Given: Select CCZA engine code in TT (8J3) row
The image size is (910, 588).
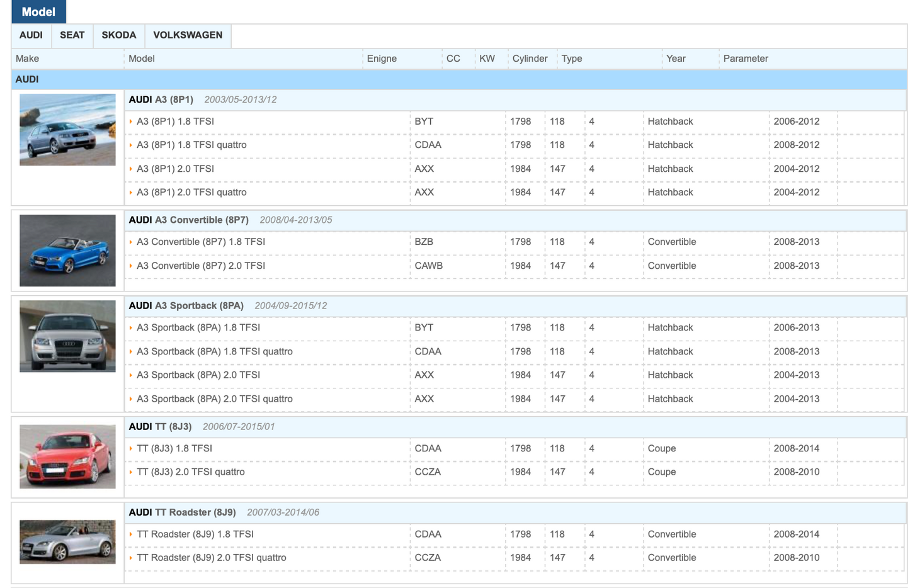Looking at the screenshot, I should pos(428,472).
